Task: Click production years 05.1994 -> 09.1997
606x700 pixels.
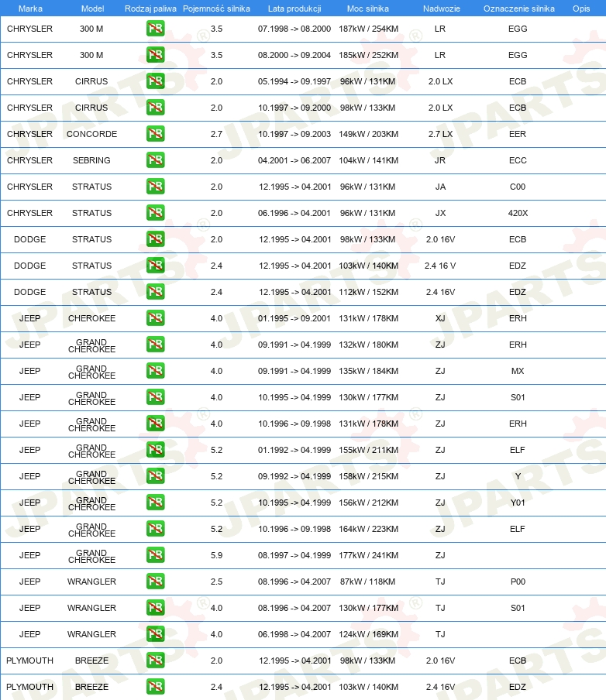Action: click(294, 81)
